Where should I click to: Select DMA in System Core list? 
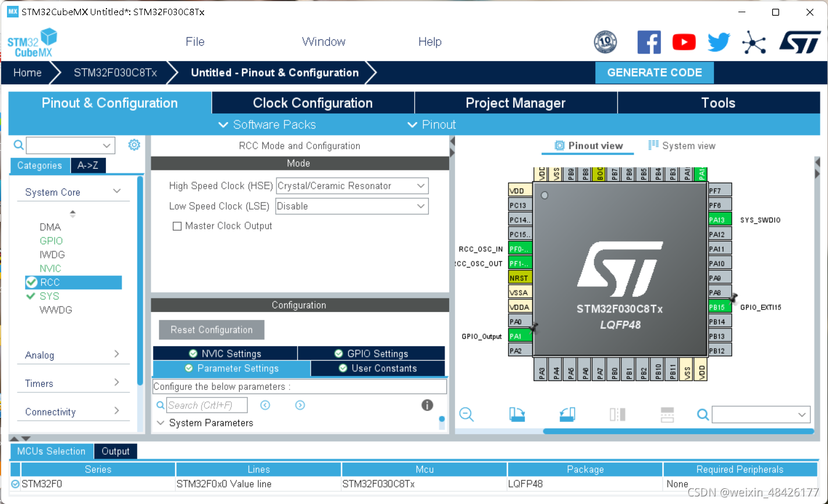50,227
